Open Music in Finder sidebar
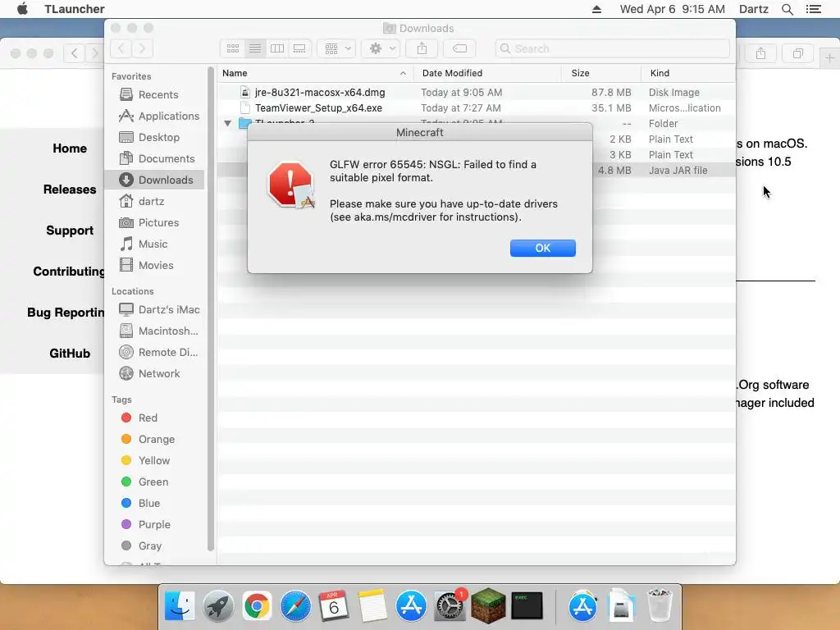 coord(143,244)
